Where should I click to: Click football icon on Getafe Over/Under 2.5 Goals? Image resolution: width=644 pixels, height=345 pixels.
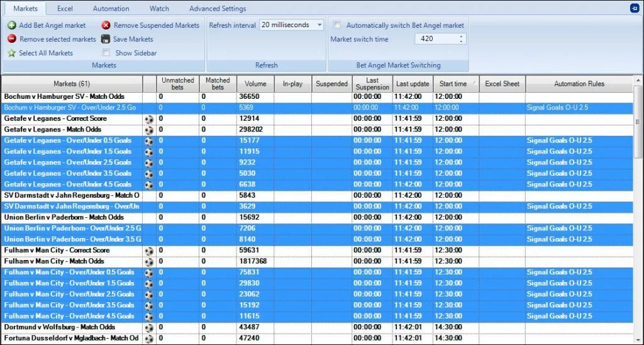[x=149, y=163]
